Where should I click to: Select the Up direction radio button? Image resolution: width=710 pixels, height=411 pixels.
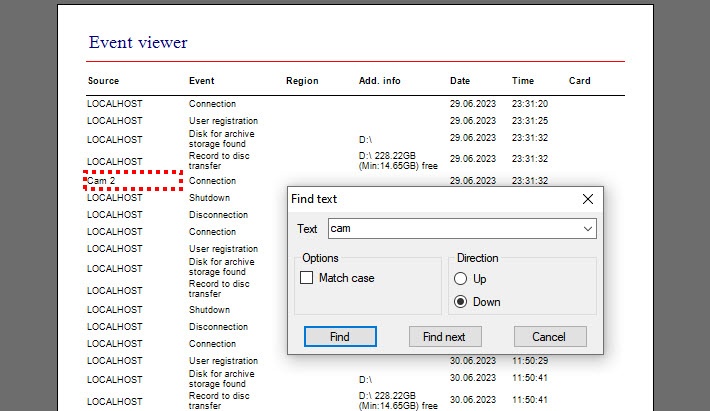(x=461, y=279)
